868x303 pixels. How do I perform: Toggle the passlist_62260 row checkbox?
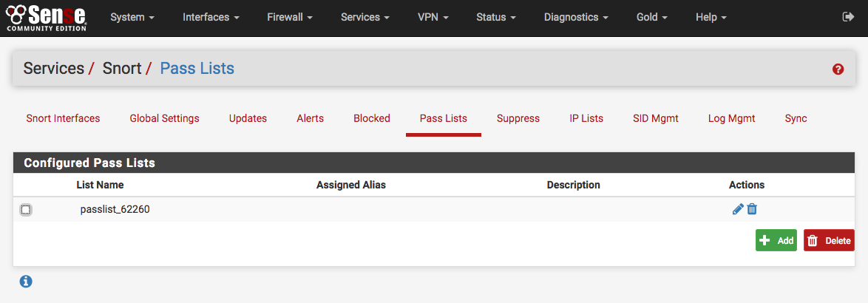click(26, 210)
